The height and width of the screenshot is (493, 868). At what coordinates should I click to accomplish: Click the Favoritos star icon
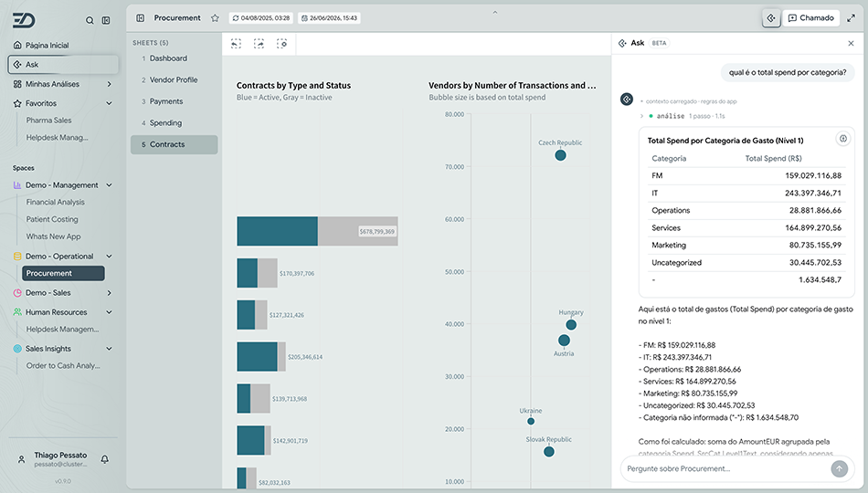17,103
